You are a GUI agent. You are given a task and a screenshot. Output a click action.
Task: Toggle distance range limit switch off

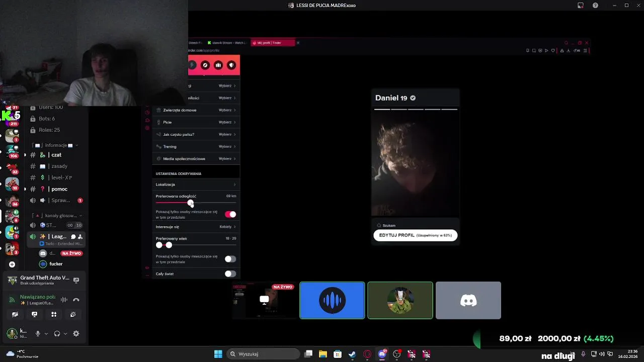230,214
